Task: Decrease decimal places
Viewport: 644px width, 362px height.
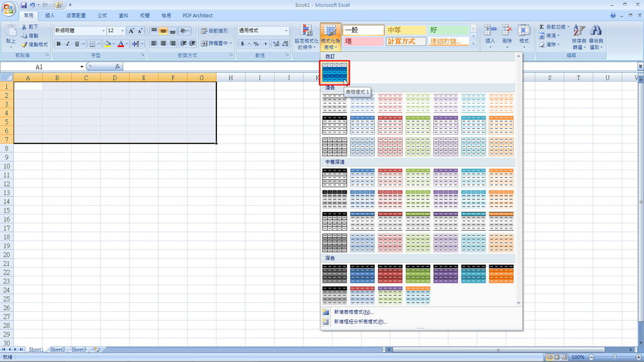Action: [x=285, y=43]
